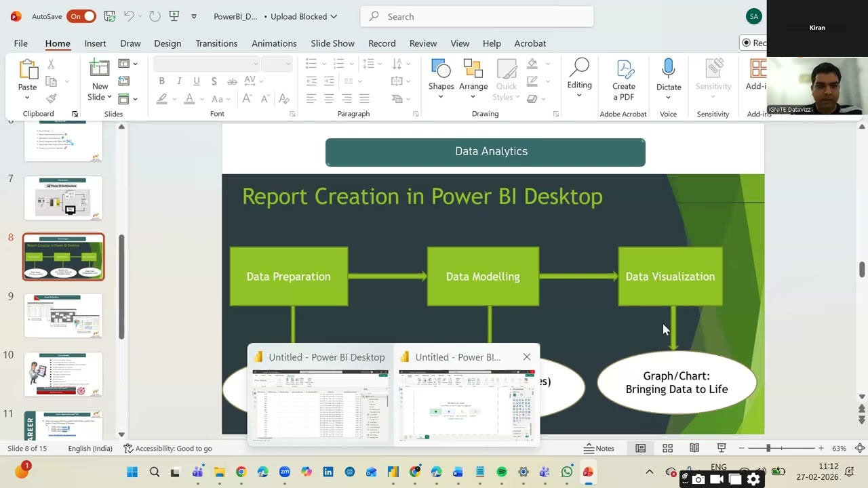Open the Acrobat tab
The width and height of the screenshot is (868, 488).
530,43
